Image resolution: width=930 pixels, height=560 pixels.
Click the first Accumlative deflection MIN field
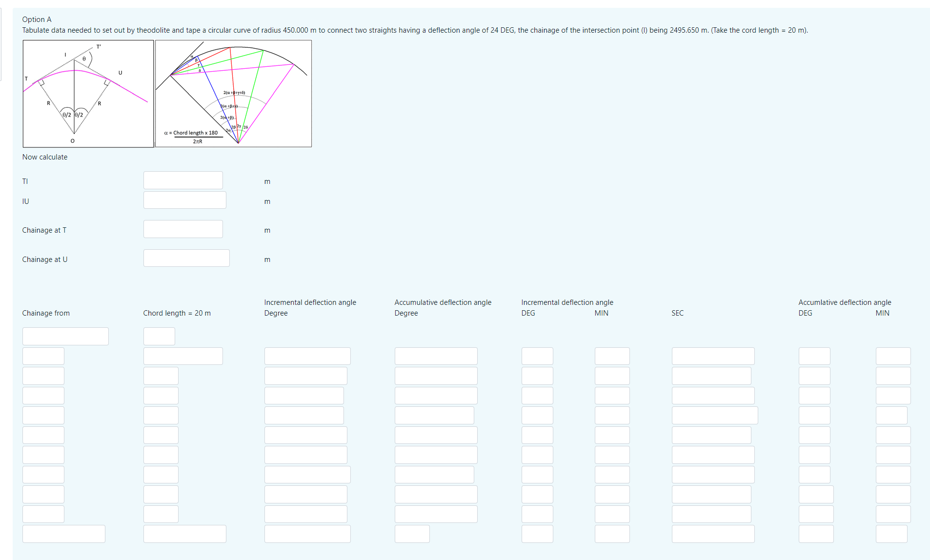point(893,356)
